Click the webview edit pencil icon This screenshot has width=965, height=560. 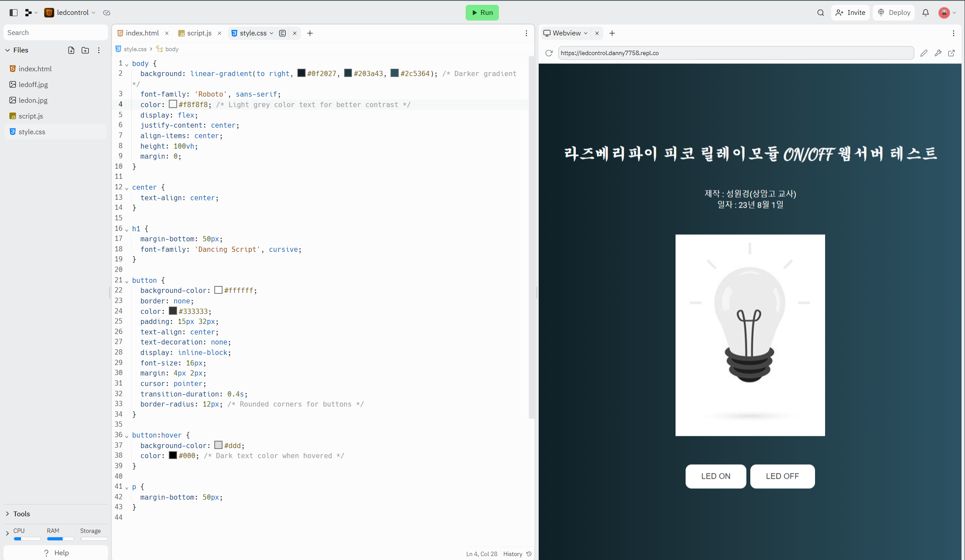click(923, 53)
